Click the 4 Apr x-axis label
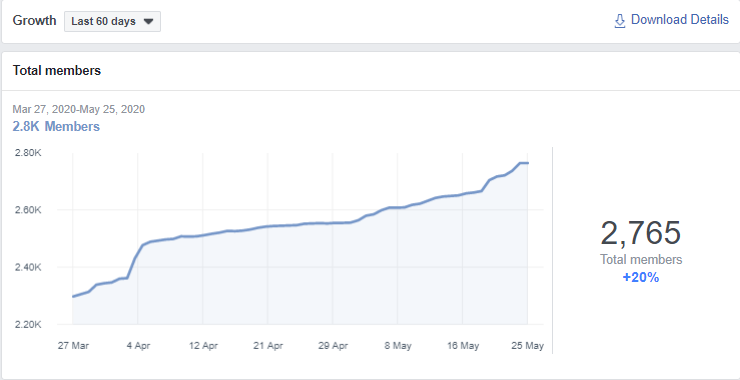The height and width of the screenshot is (380, 740). [138, 346]
